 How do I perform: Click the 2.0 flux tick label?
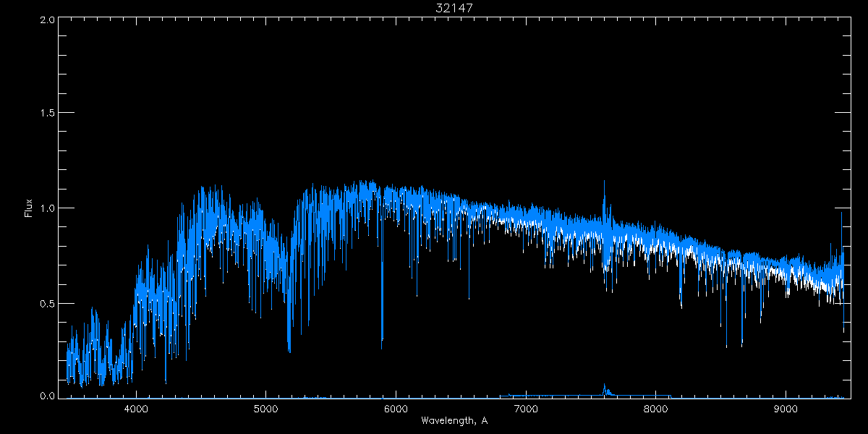point(46,20)
